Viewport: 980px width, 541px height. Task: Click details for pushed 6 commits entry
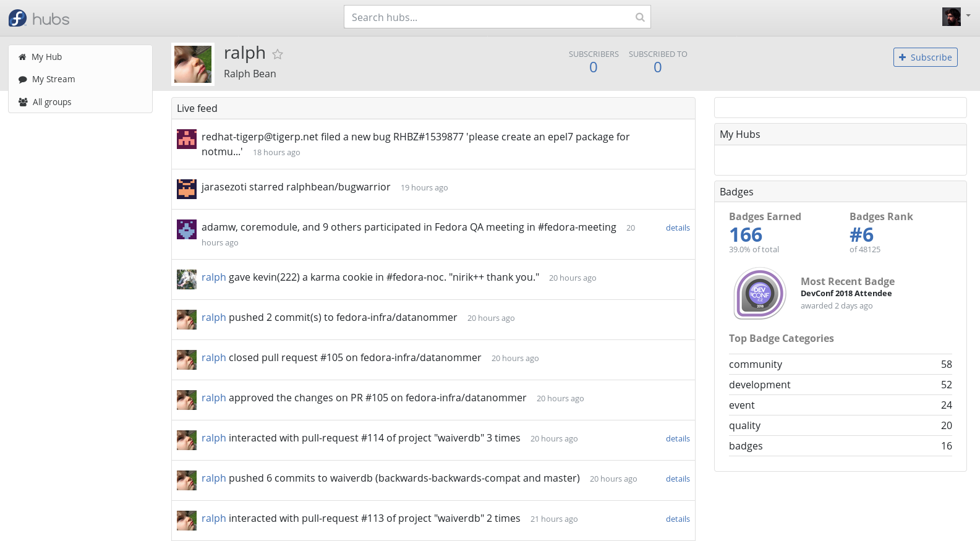pos(678,479)
